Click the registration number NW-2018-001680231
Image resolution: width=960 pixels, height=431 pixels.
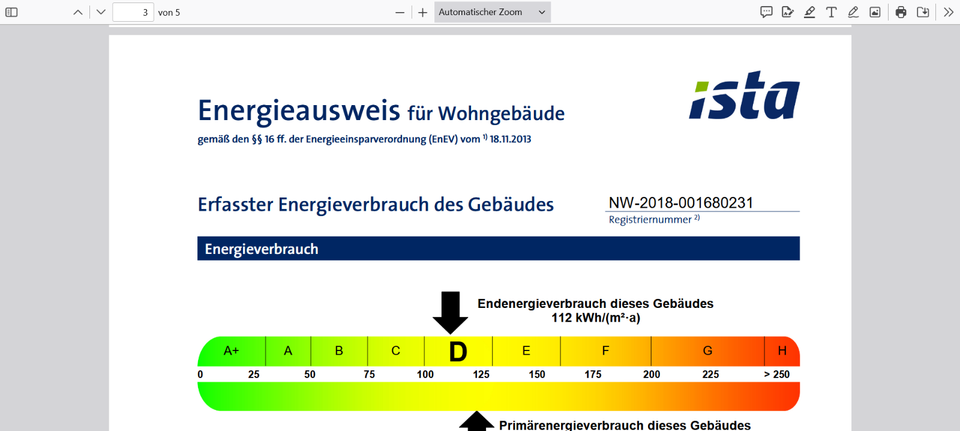(x=680, y=203)
